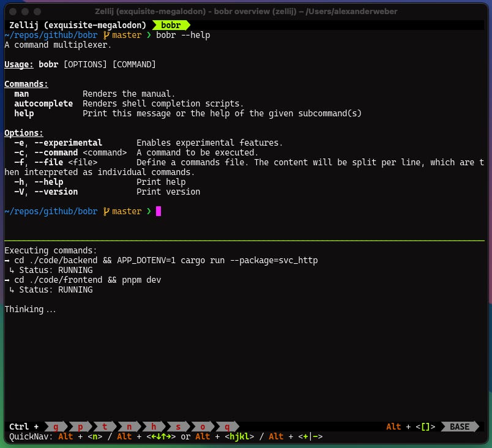This screenshot has width=492, height=448.
Task: Activate the 't' tab mode key
Action: 105,427
